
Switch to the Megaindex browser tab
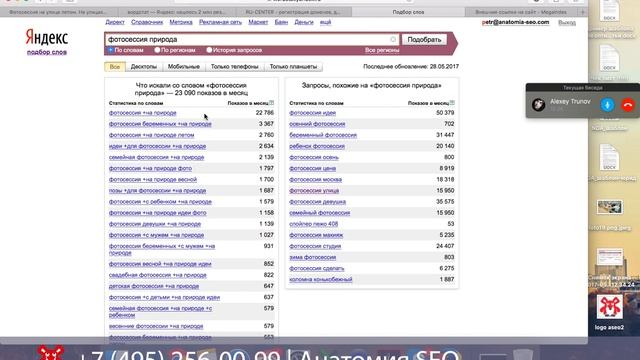point(521,12)
